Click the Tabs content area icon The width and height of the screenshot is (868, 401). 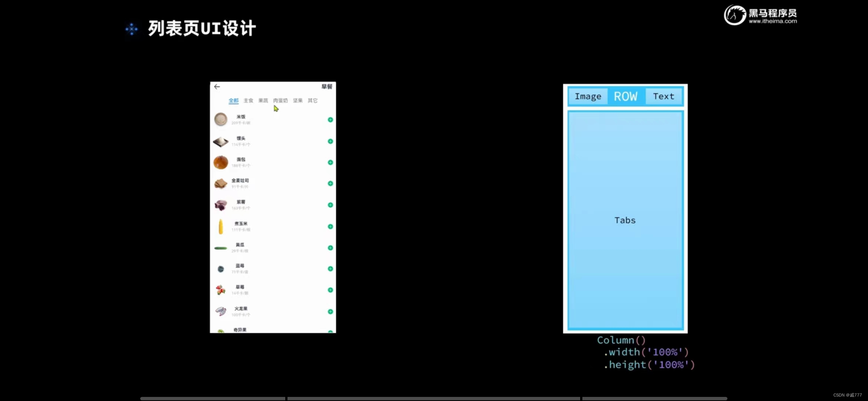[625, 220]
